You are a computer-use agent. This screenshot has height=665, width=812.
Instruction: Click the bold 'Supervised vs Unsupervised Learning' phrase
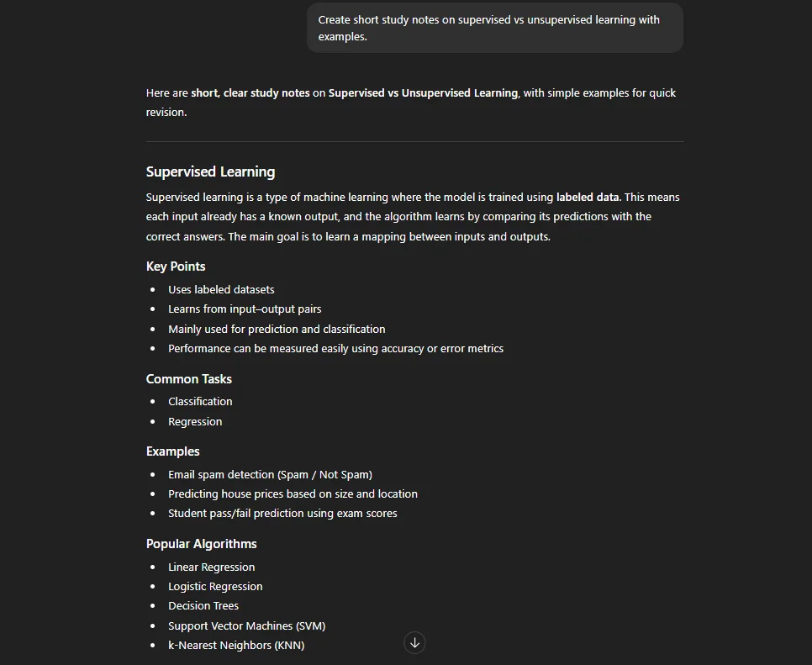(423, 92)
